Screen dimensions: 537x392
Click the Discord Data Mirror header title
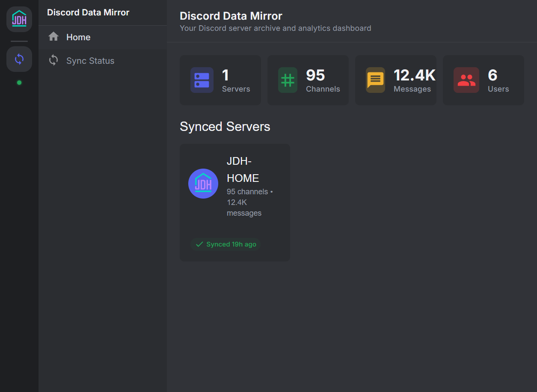tap(230, 16)
